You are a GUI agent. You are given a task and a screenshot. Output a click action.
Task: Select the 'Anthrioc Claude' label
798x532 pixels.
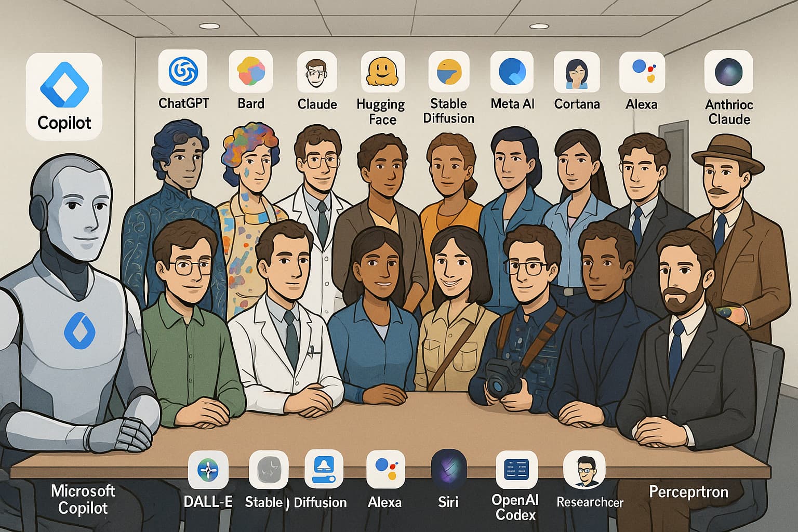pyautogui.click(x=729, y=112)
